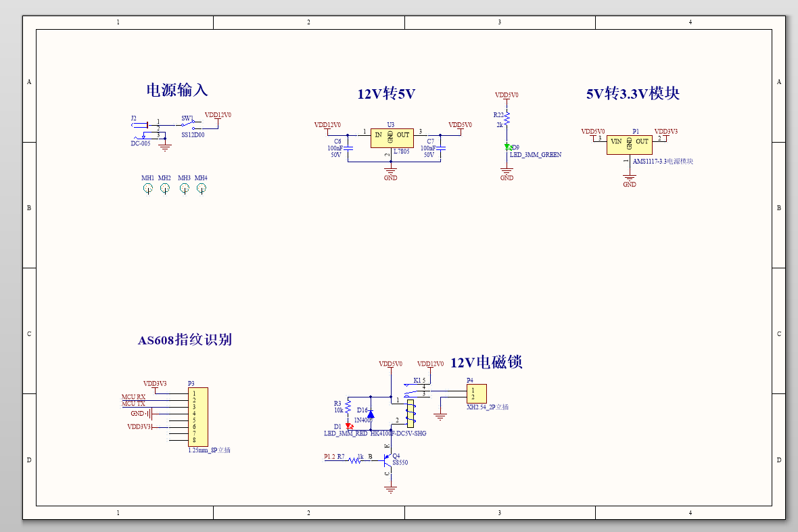Click the resistor R22 above LED D9
The height and width of the screenshot is (532, 798).
coord(506,120)
